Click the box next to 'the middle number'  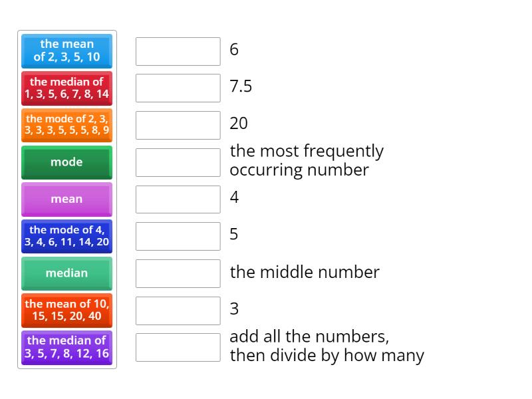pos(178,273)
